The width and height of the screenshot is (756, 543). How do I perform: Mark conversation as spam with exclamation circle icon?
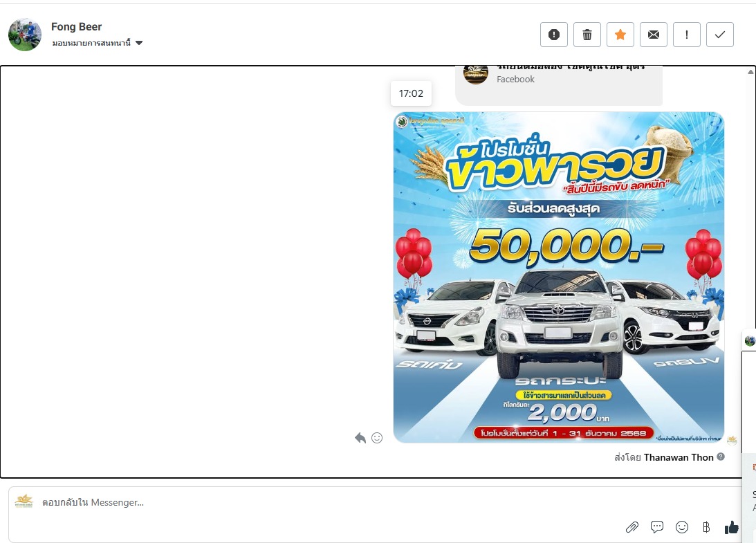pos(554,35)
